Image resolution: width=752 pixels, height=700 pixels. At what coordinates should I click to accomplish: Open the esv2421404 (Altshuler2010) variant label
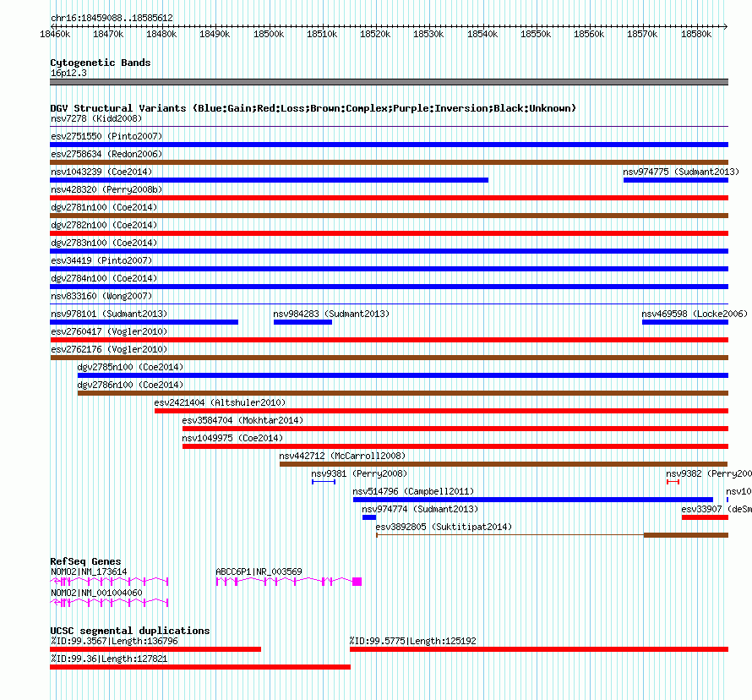click(220, 402)
